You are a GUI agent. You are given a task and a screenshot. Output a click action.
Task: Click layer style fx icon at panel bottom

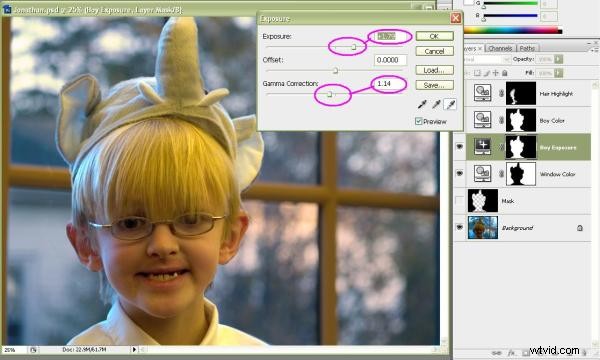511,353
